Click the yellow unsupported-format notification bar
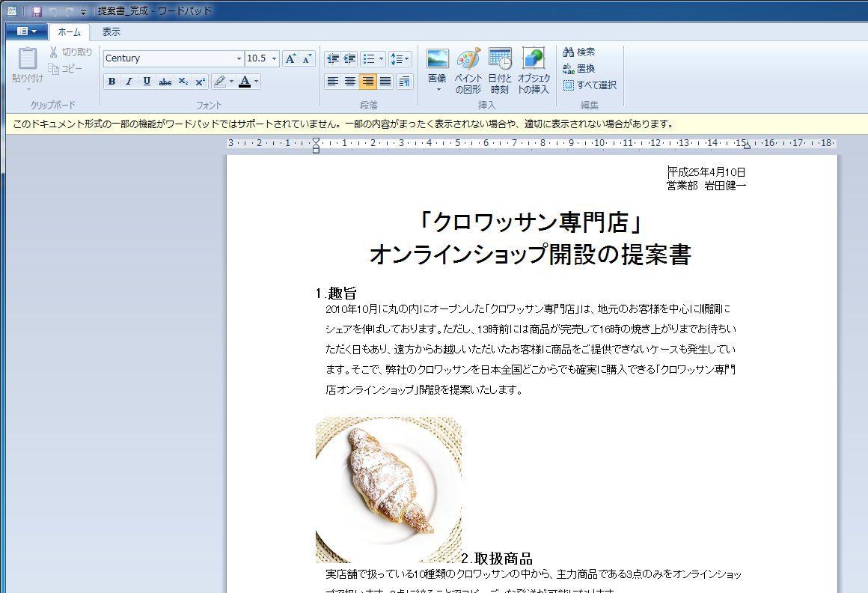 437,124
